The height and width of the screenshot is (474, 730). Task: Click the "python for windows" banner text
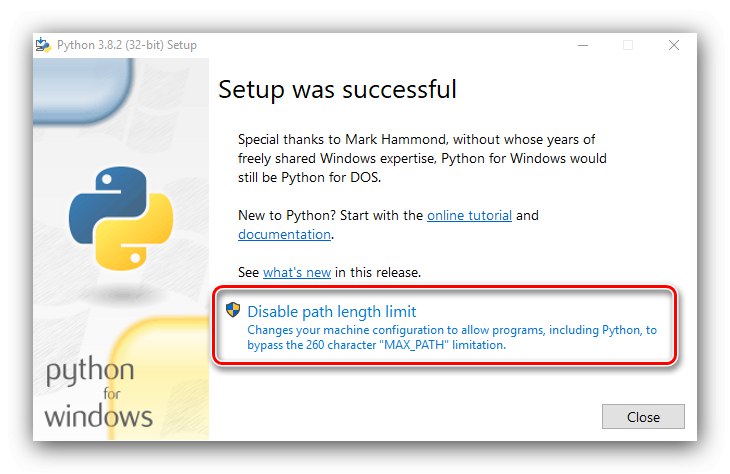point(99,395)
